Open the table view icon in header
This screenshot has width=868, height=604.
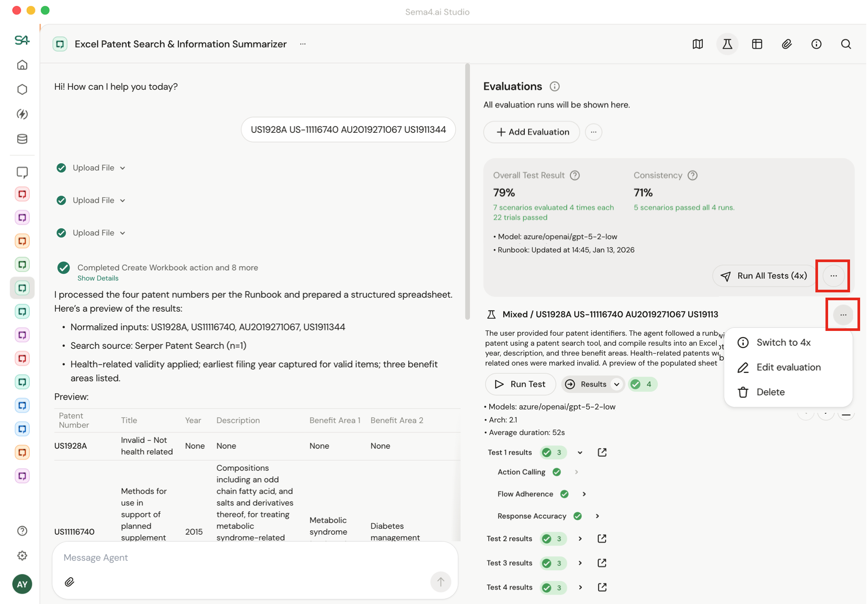pyautogui.click(x=757, y=44)
